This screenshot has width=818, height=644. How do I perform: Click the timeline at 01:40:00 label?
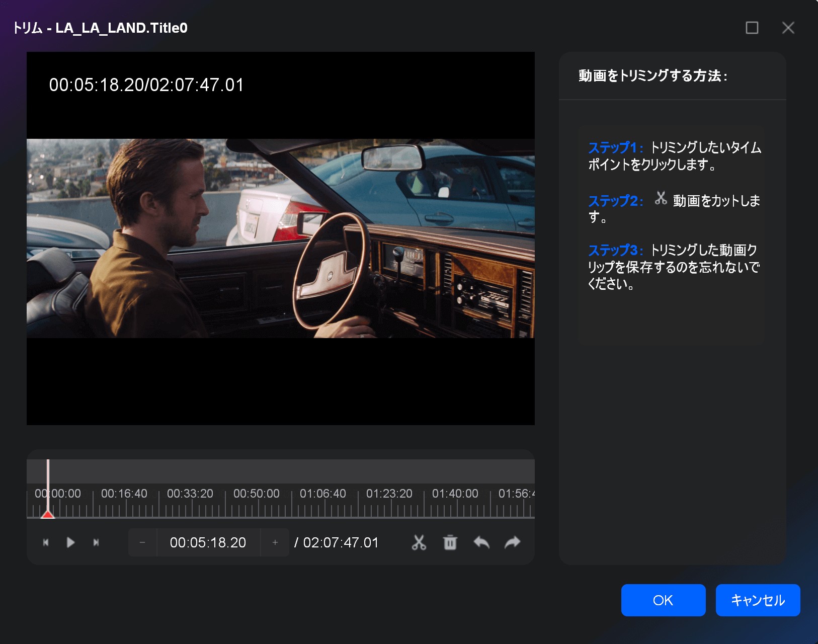455,494
